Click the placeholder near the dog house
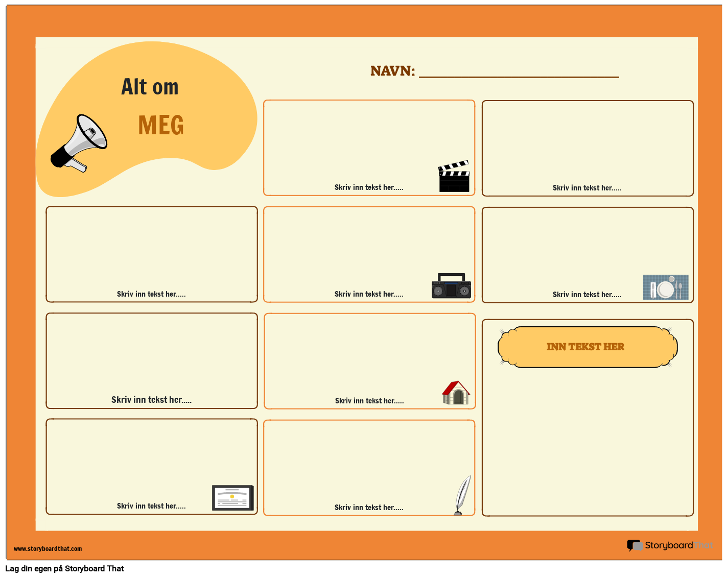728x578 pixels. 369,400
